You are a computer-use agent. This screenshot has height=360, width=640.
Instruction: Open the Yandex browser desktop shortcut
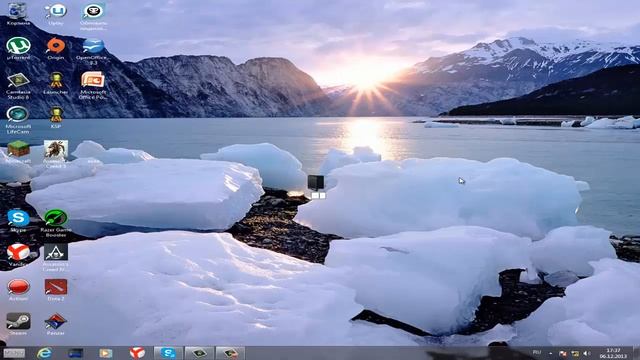[x=18, y=255]
